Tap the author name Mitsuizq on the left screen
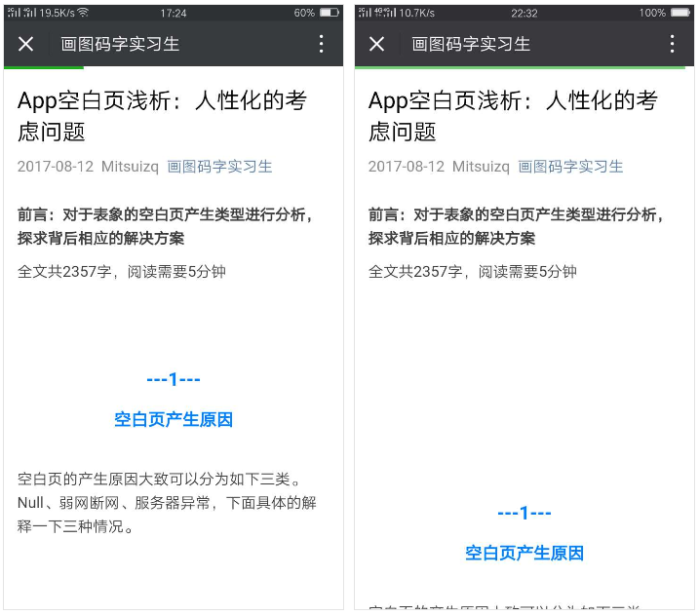 pyautogui.click(x=128, y=167)
